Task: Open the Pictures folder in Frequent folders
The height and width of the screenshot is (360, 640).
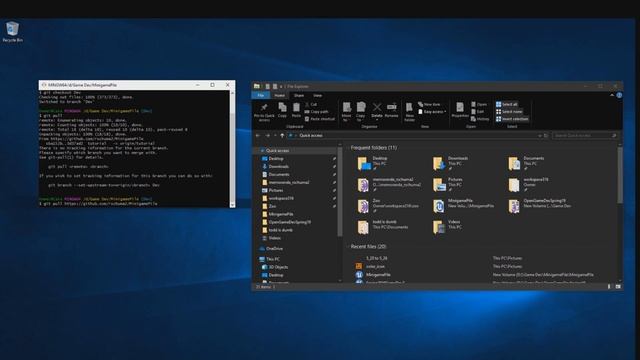Action: coord(448,184)
